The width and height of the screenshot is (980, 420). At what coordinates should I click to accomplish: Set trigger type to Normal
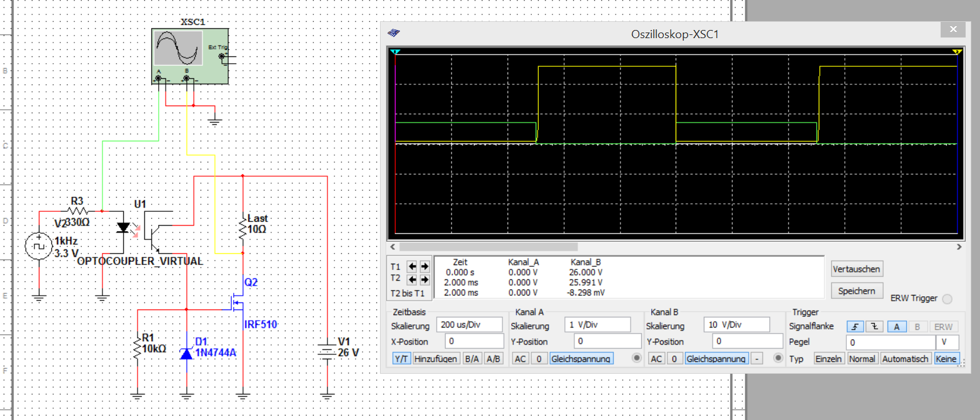coord(862,359)
